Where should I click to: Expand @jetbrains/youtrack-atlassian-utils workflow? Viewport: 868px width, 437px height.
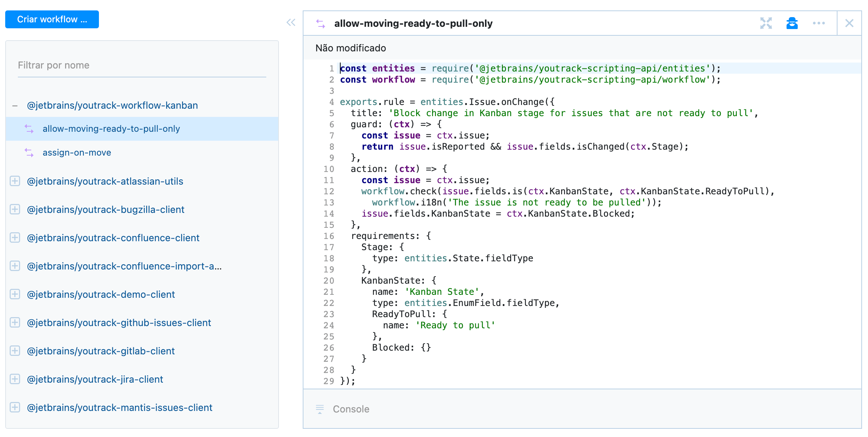point(15,181)
